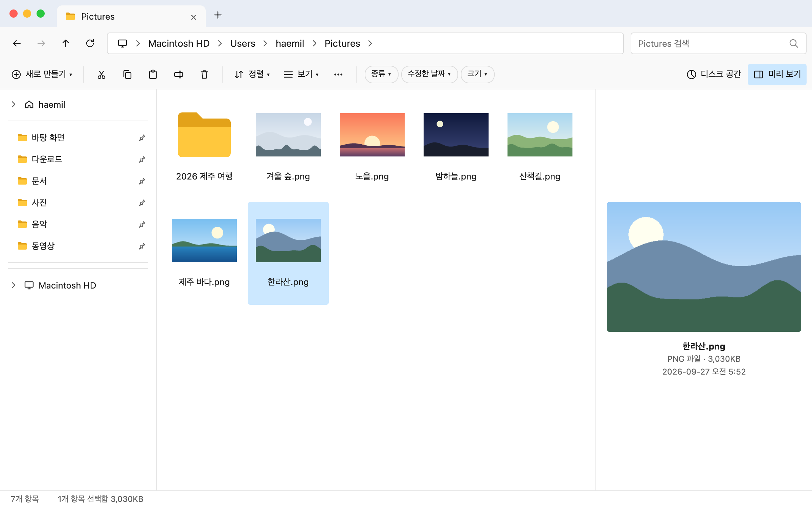Select Users in the breadcrumb path
Screen dimensions: 812x508
point(242,43)
